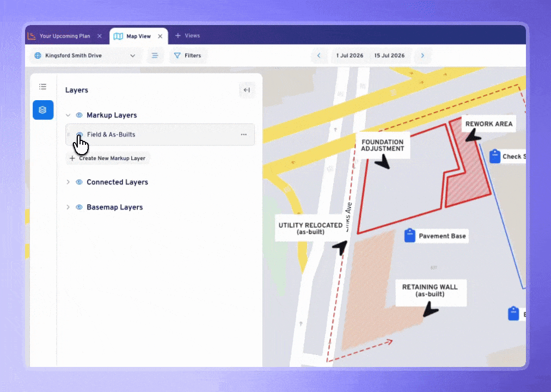Select the FOUNDATION ADJUSTMENT map label

382,145
